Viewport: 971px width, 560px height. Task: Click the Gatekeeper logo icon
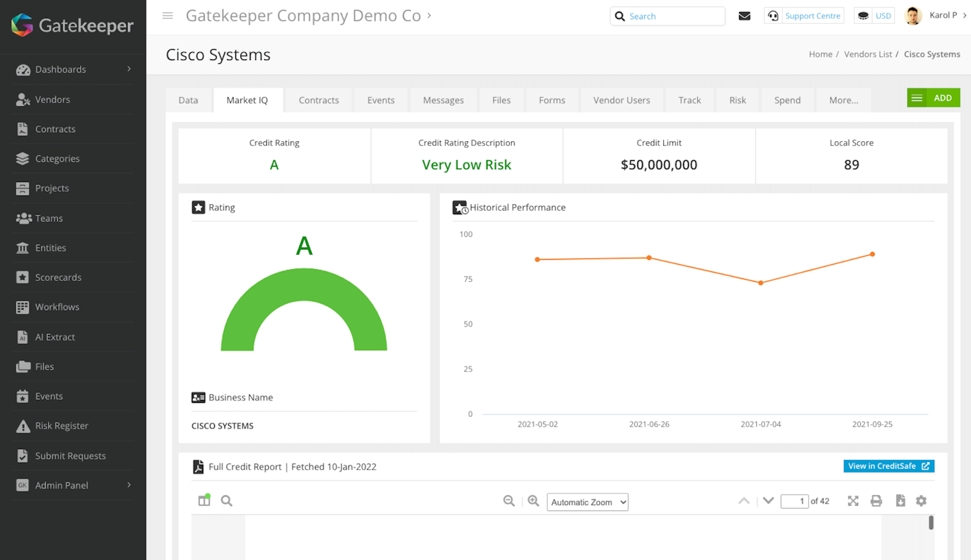(22, 25)
